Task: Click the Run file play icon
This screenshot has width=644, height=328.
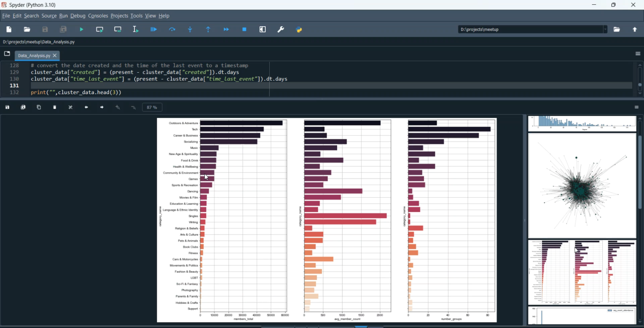Action: 82,30
